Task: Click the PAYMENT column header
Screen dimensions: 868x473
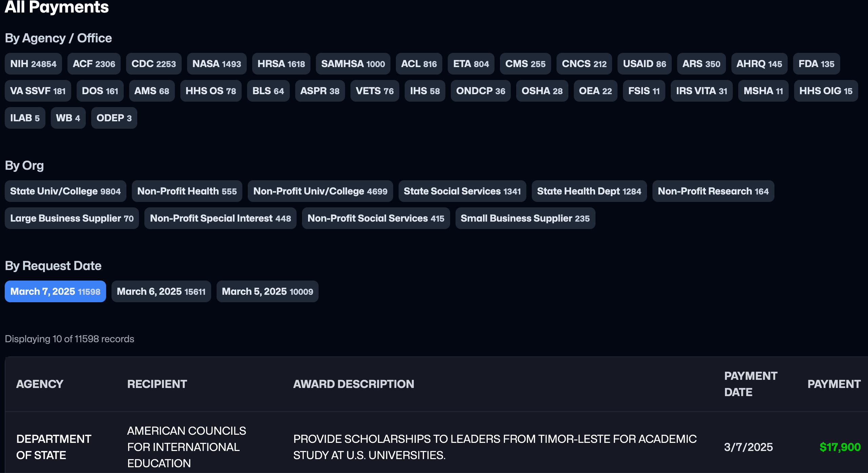Action: [x=834, y=384]
